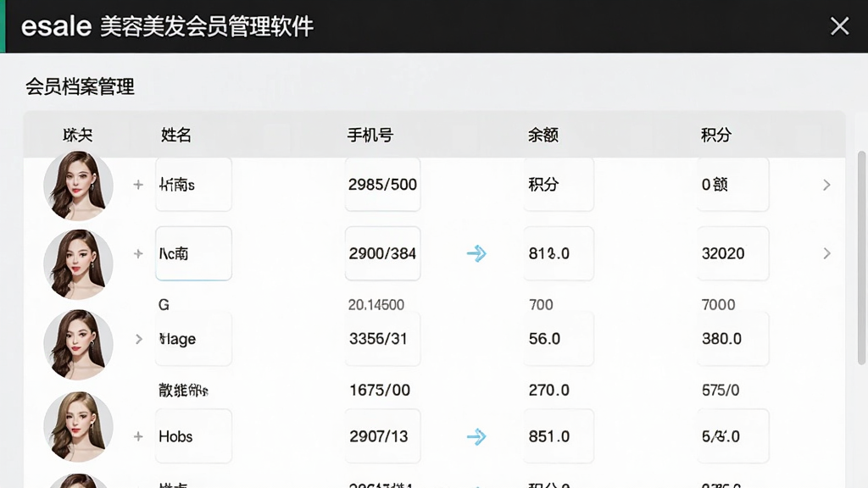Click the vertical scrollbar at the right edge

861,258
